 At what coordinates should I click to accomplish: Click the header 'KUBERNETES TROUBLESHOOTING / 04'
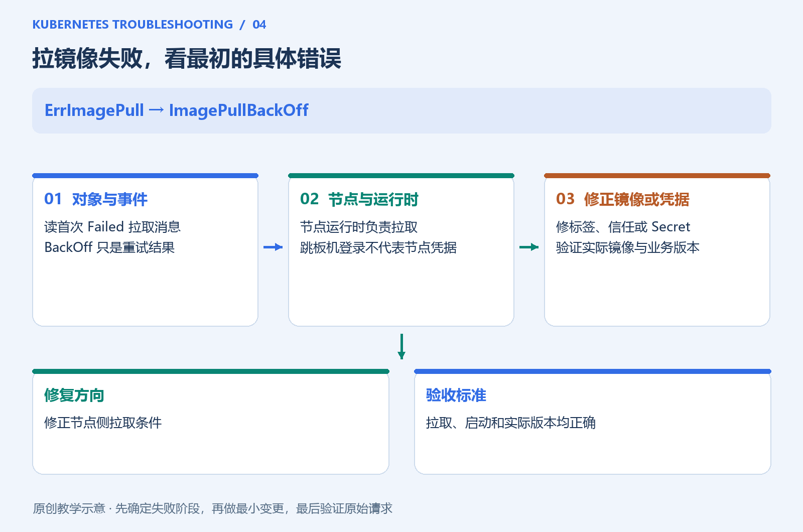click(149, 25)
